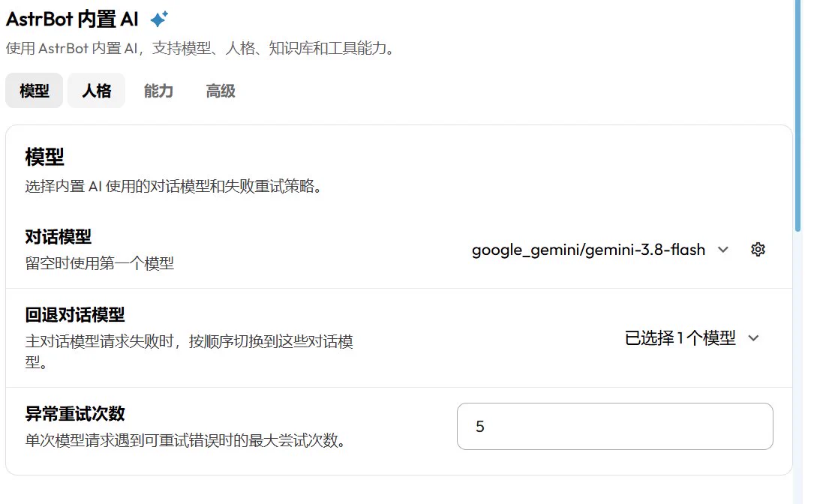Click the 留空时使用第一个模型 hint text

(x=100, y=263)
